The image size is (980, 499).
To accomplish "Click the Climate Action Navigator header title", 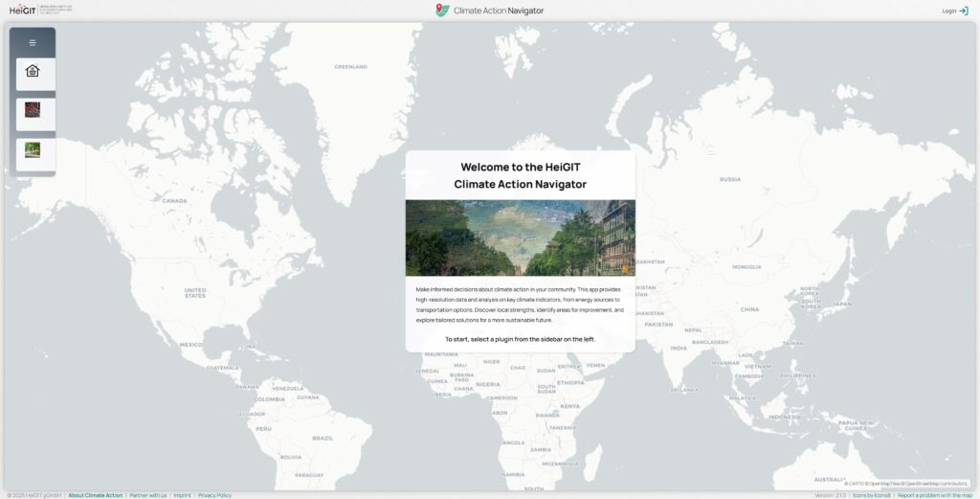I will [499, 11].
